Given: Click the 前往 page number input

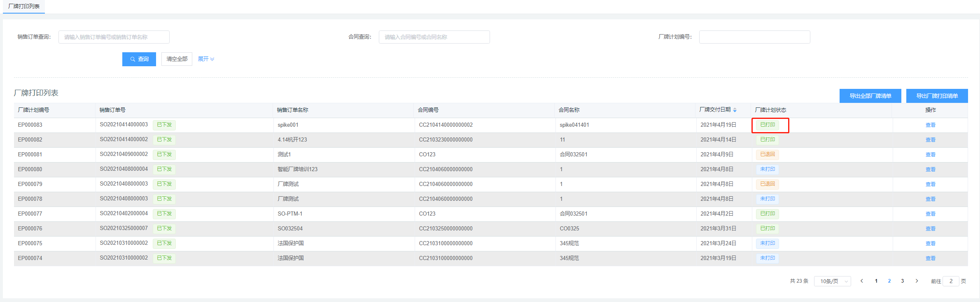Looking at the screenshot, I should click(951, 281).
